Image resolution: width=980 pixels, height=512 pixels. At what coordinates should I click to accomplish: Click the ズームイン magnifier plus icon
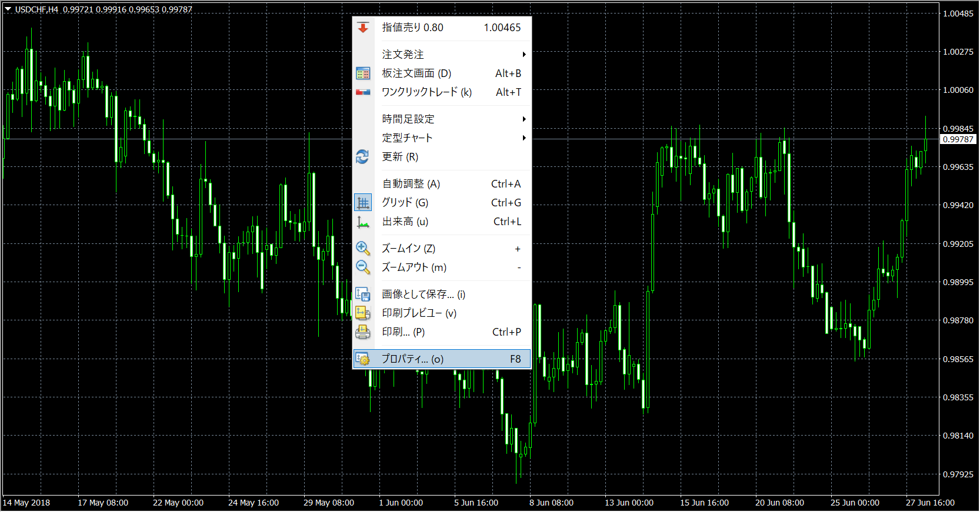coord(363,249)
